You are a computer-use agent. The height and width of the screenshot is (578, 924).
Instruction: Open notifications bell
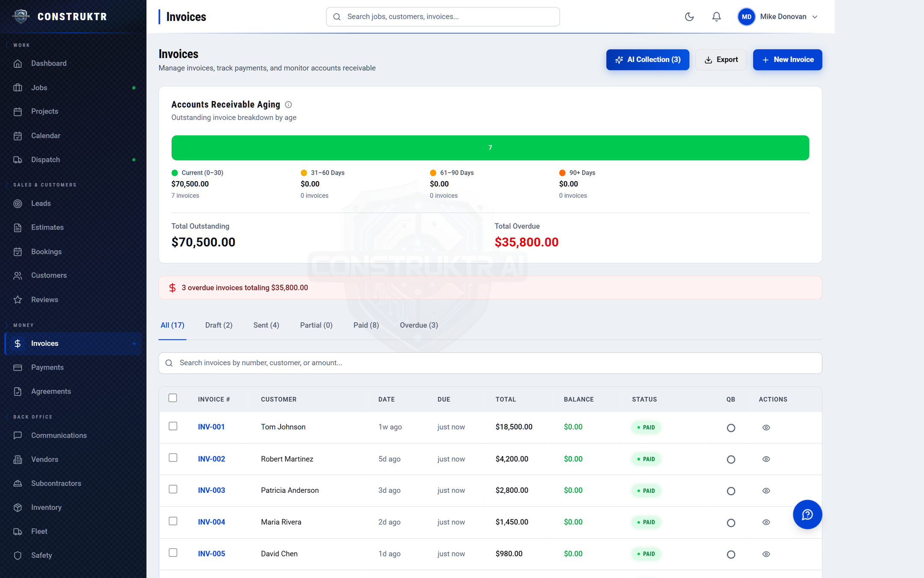point(717,17)
